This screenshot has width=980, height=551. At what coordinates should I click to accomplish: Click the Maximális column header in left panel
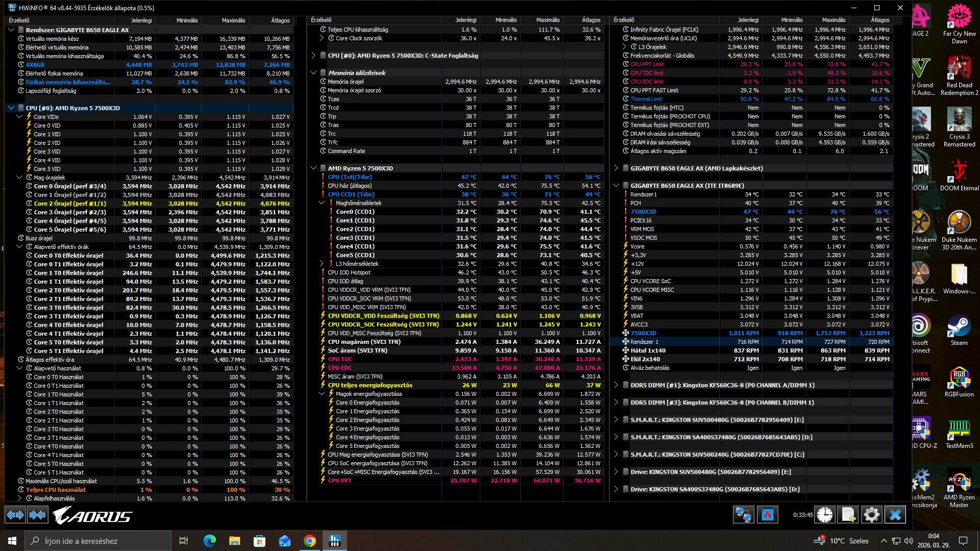233,20
